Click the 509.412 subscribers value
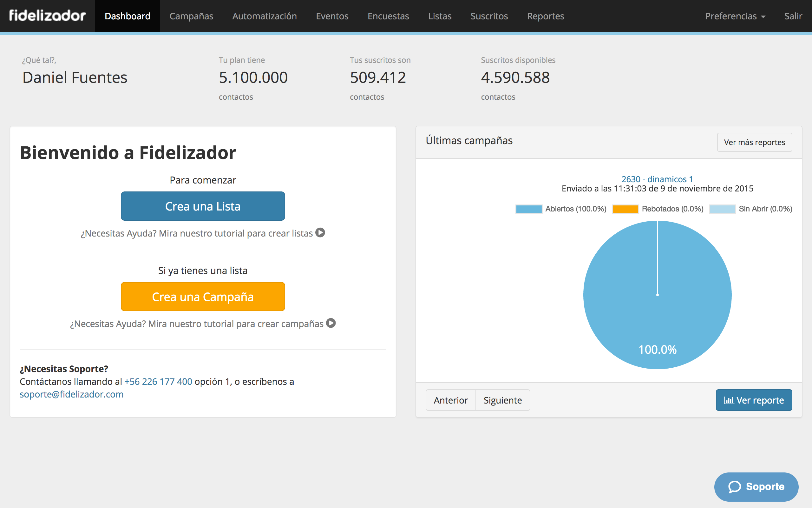Image resolution: width=812 pixels, height=508 pixels. (378, 77)
